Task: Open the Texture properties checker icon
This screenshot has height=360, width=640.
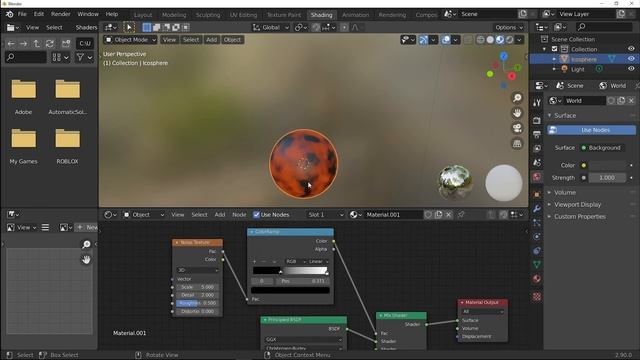Action: pyautogui.click(x=537, y=297)
